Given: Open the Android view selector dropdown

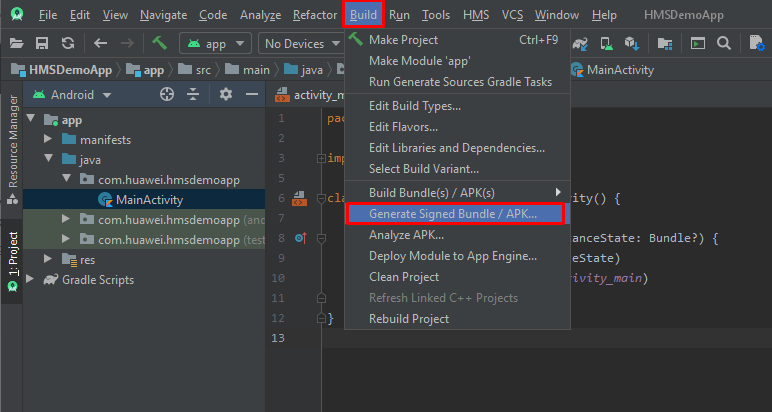Looking at the screenshot, I should 72,95.
